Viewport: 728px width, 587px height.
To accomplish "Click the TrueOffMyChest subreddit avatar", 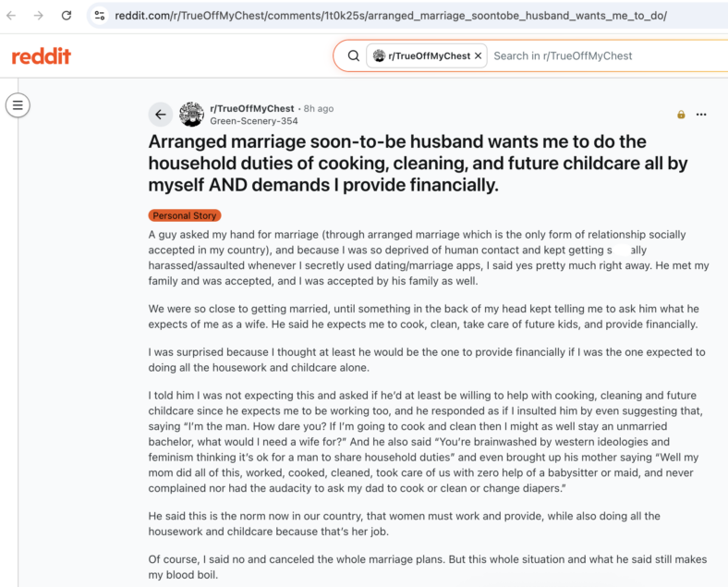I will pyautogui.click(x=191, y=115).
